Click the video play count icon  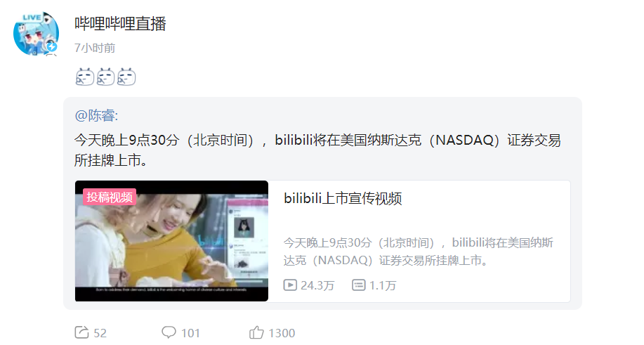pos(290,285)
